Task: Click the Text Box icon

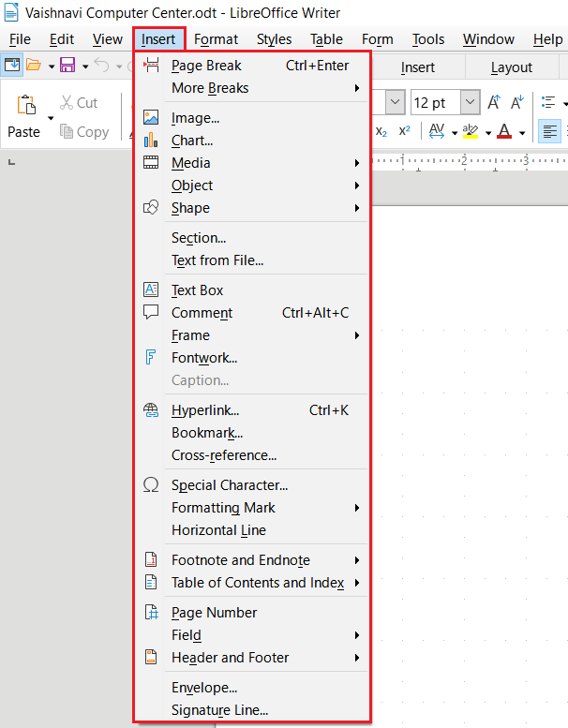Action: click(151, 290)
